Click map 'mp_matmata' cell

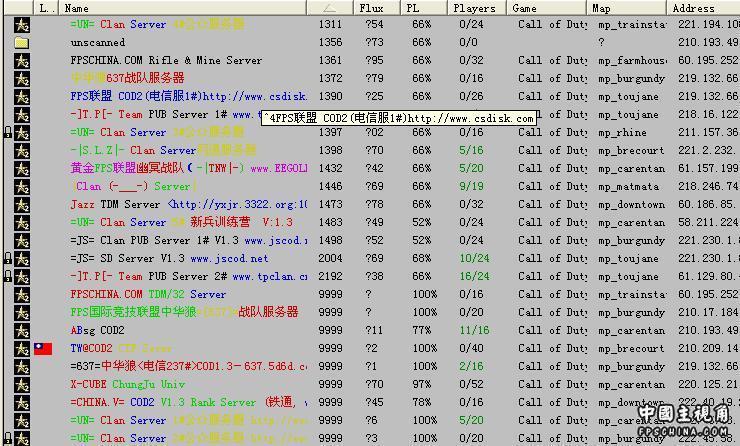(x=629, y=187)
